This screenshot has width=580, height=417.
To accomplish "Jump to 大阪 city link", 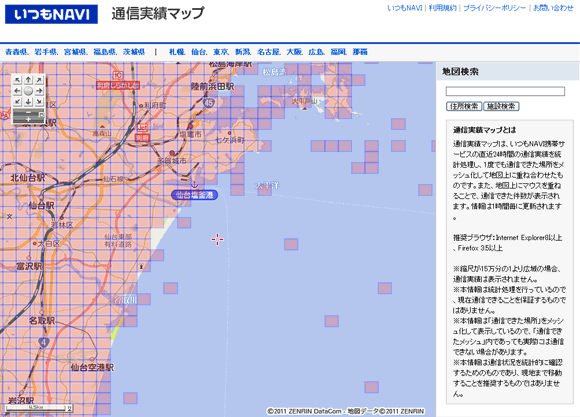I will pyautogui.click(x=294, y=52).
